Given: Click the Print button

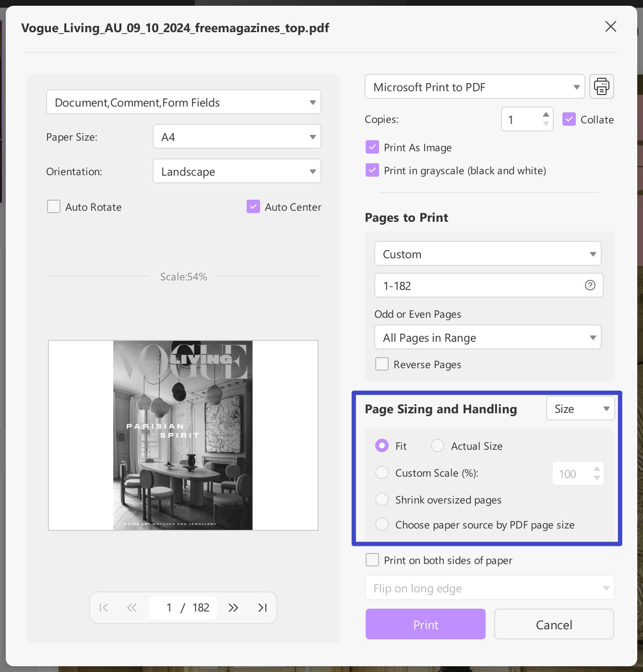Looking at the screenshot, I should 425,624.
